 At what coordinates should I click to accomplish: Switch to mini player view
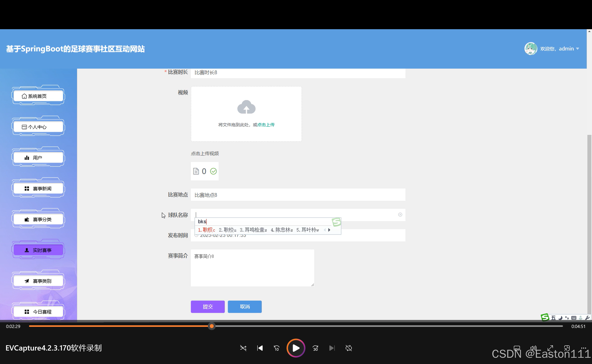tap(567, 348)
